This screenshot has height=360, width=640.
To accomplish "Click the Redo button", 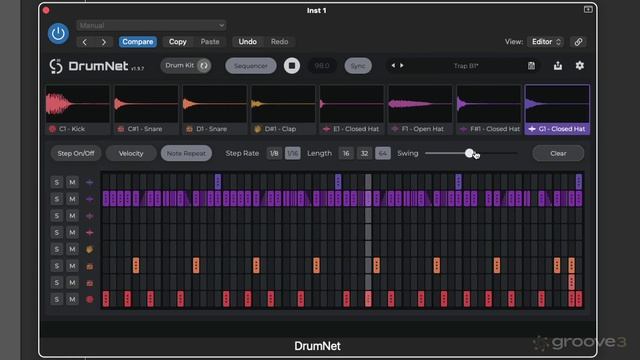I will pyautogui.click(x=280, y=42).
